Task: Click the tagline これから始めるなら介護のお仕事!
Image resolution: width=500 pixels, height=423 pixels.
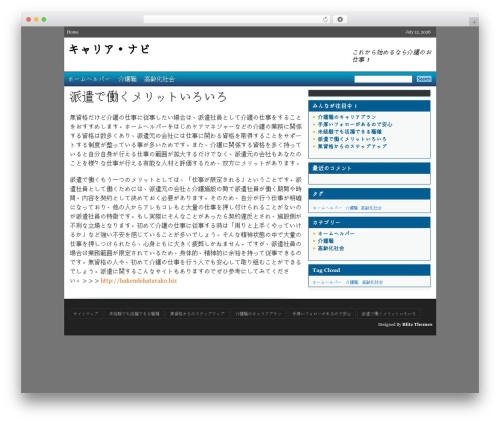Action: click(x=392, y=56)
